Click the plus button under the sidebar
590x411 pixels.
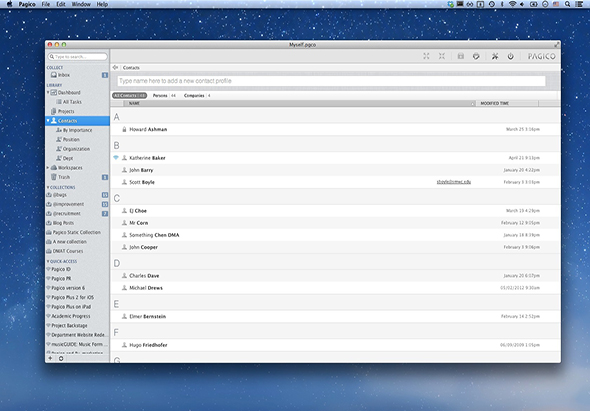[50, 358]
